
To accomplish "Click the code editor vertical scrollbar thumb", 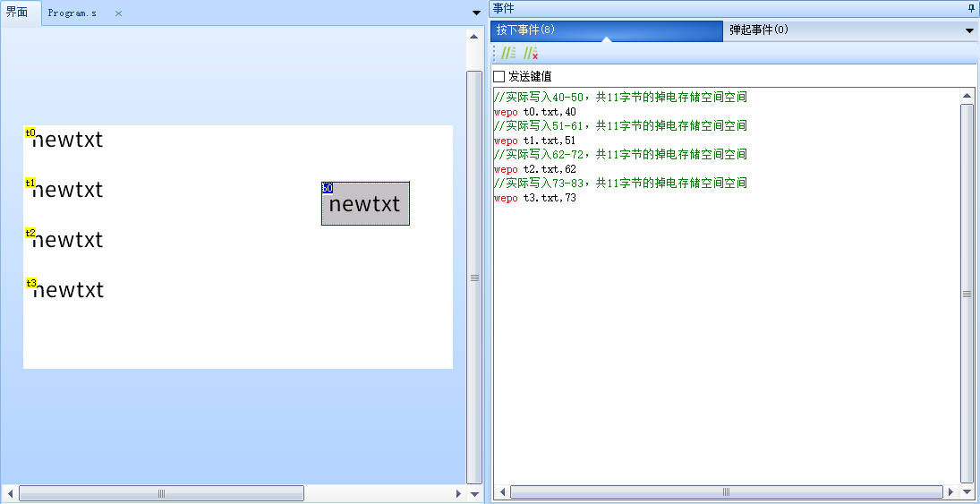I will pos(967,294).
